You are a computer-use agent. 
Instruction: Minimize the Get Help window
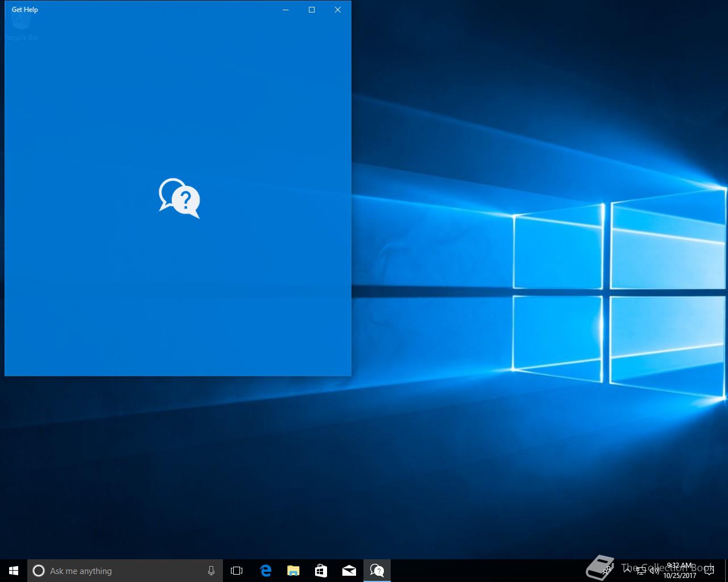286,10
